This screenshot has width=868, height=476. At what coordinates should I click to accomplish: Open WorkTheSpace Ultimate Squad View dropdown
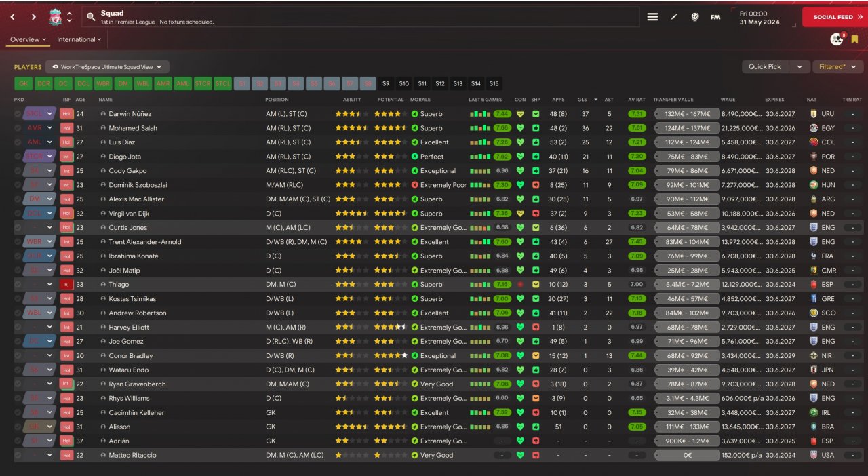108,67
